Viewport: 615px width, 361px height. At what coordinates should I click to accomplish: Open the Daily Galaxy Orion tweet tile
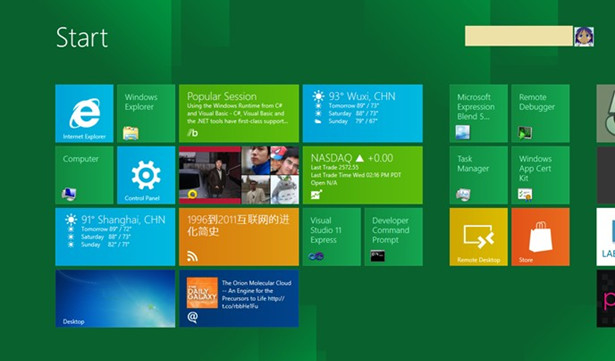point(239,298)
